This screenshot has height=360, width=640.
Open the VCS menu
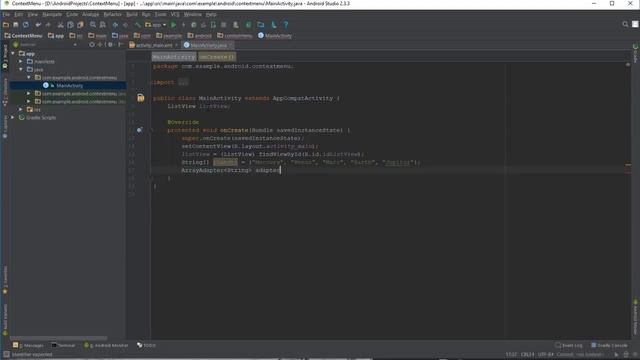[x=175, y=14]
